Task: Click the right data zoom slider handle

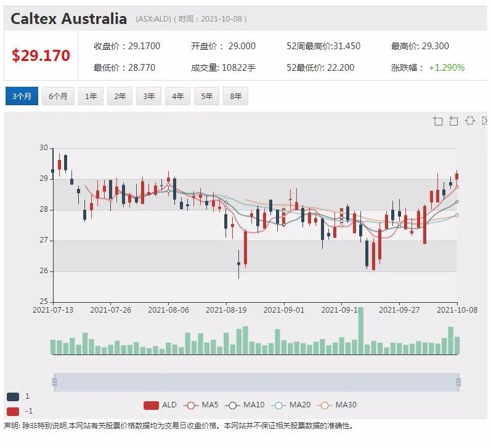Action: click(458, 382)
